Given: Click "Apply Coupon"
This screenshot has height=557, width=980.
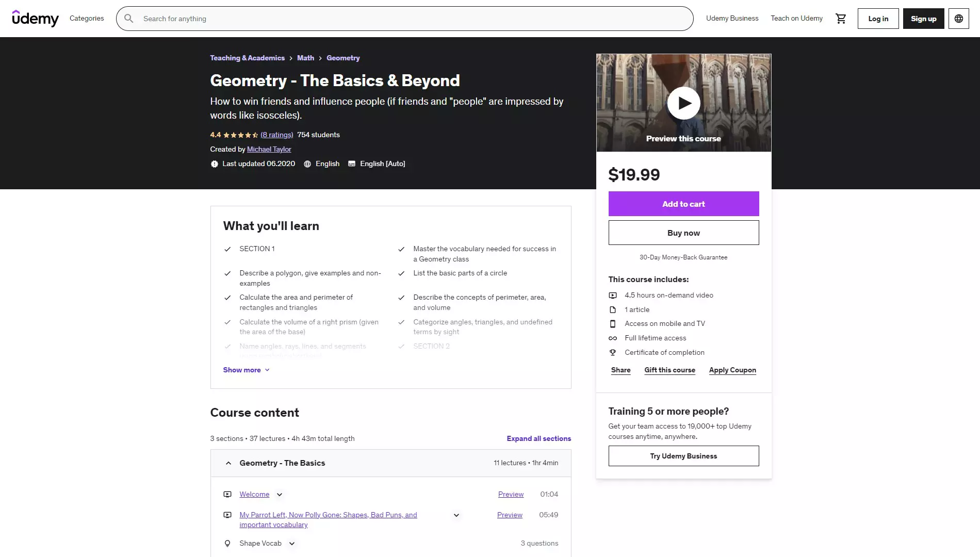Looking at the screenshot, I should tap(732, 370).
